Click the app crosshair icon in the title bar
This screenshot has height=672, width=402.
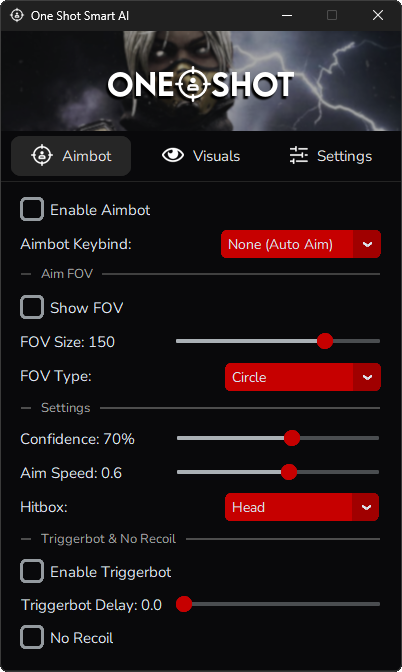click(x=17, y=15)
